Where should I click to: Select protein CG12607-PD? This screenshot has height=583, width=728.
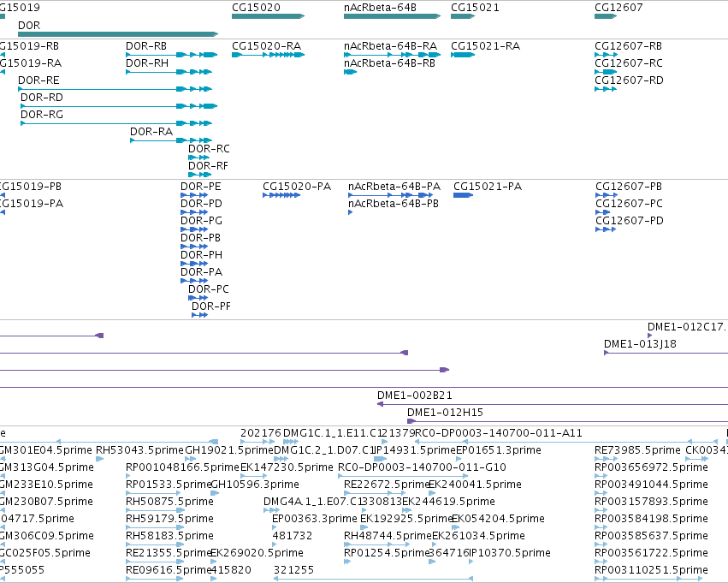tap(606, 229)
